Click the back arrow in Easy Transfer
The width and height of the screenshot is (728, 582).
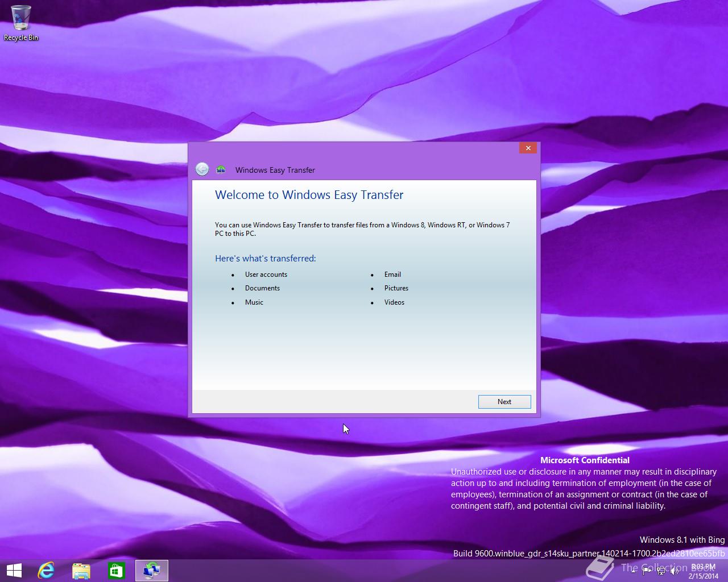click(202, 169)
